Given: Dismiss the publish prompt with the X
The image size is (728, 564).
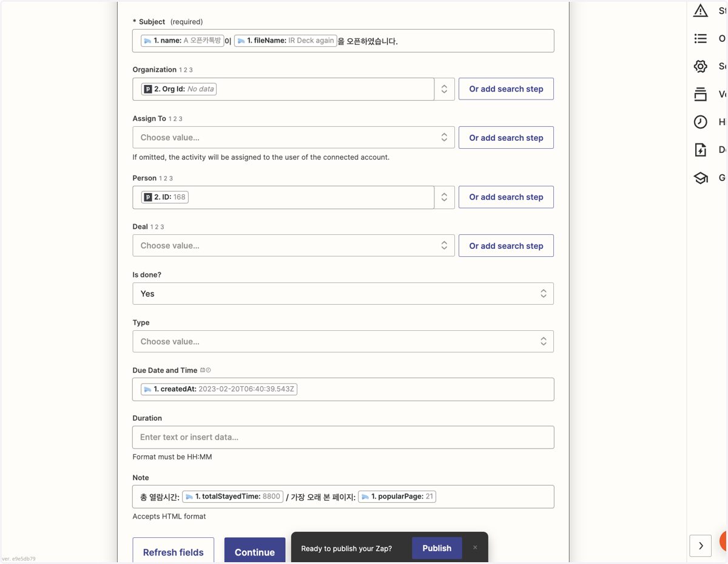Looking at the screenshot, I should pyautogui.click(x=475, y=548).
